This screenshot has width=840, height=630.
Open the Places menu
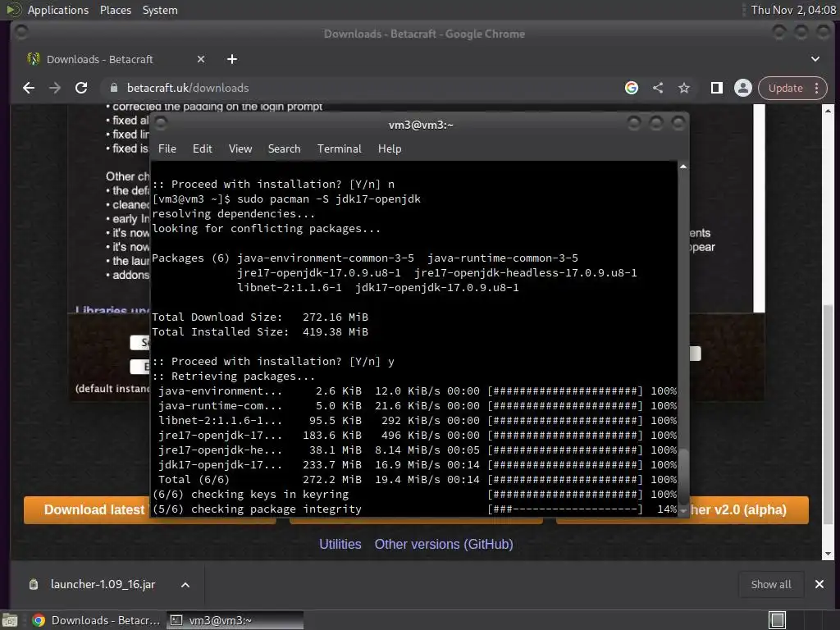116,10
